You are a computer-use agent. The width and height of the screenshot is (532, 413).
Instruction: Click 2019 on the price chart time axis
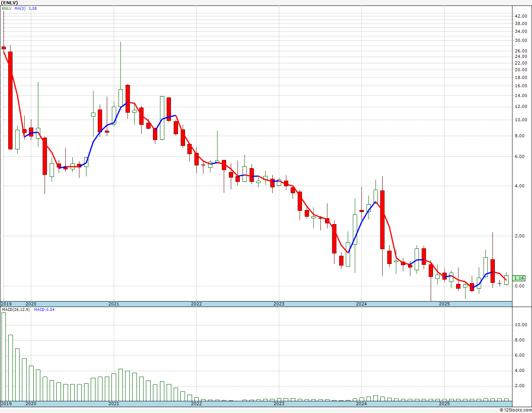click(6, 304)
